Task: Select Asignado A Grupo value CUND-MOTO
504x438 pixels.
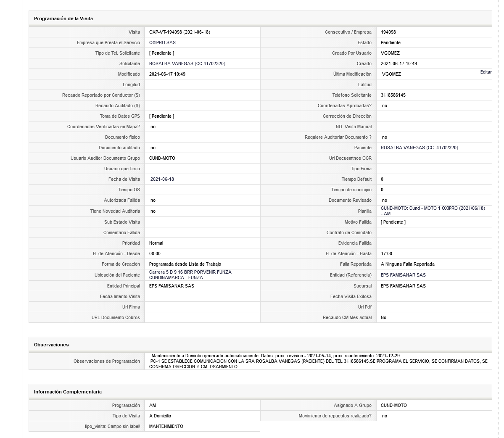Action: tap(393, 406)
